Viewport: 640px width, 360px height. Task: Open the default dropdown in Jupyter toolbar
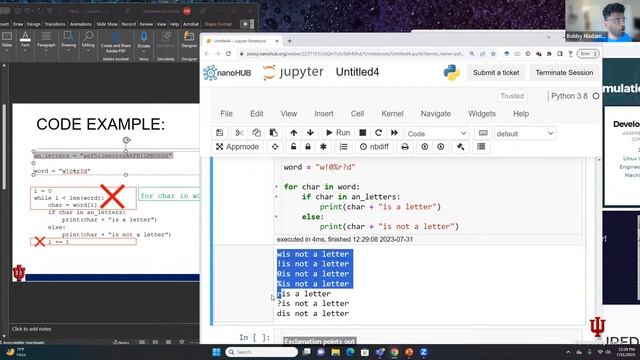click(525, 133)
